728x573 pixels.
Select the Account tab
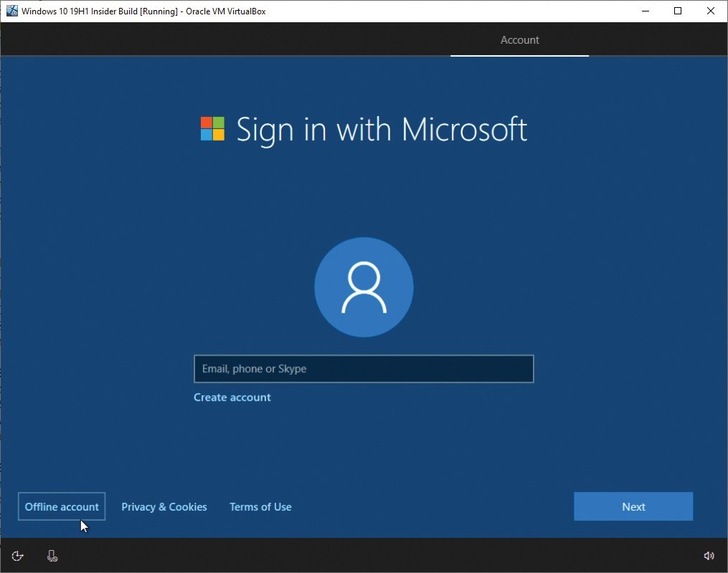pos(519,40)
